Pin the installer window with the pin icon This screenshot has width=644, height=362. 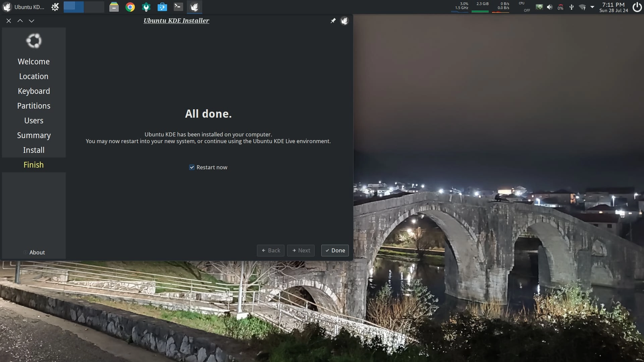pos(333,21)
